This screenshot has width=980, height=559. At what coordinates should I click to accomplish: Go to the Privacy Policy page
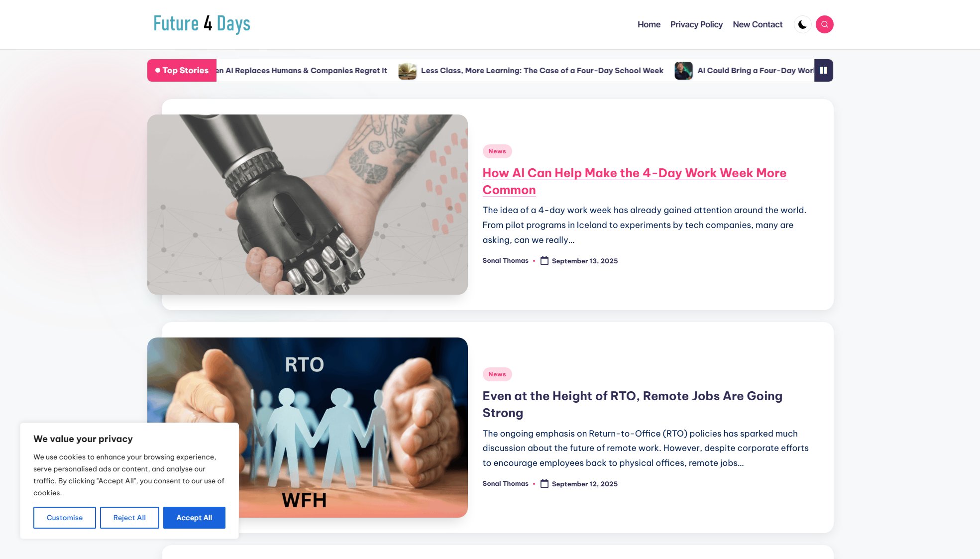[696, 24]
